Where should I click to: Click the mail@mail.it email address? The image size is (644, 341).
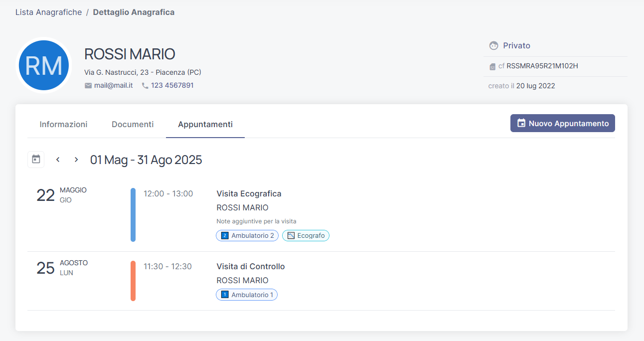click(x=113, y=86)
